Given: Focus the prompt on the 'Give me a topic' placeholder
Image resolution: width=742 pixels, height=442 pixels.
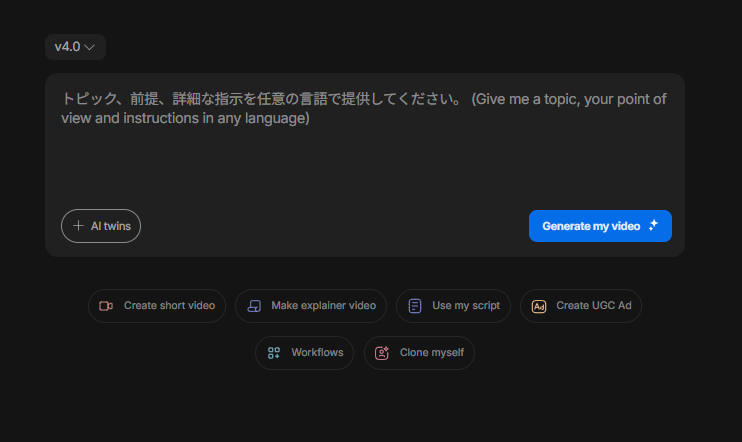Looking at the screenshot, I should (364, 109).
